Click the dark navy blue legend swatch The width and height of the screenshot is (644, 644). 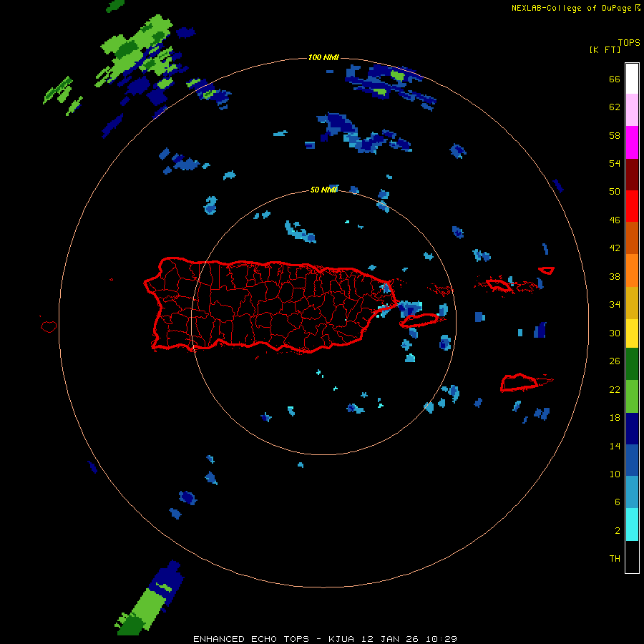pyautogui.click(x=632, y=429)
